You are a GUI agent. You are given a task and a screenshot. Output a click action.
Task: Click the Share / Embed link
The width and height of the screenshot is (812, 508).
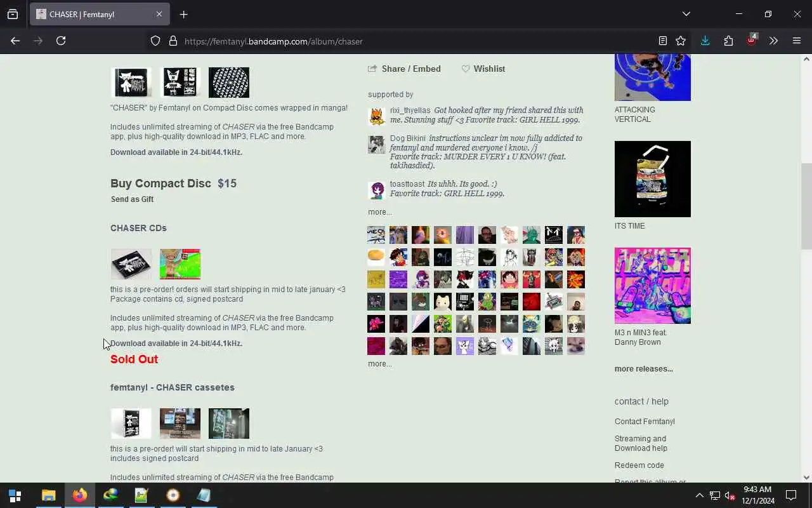coord(404,69)
